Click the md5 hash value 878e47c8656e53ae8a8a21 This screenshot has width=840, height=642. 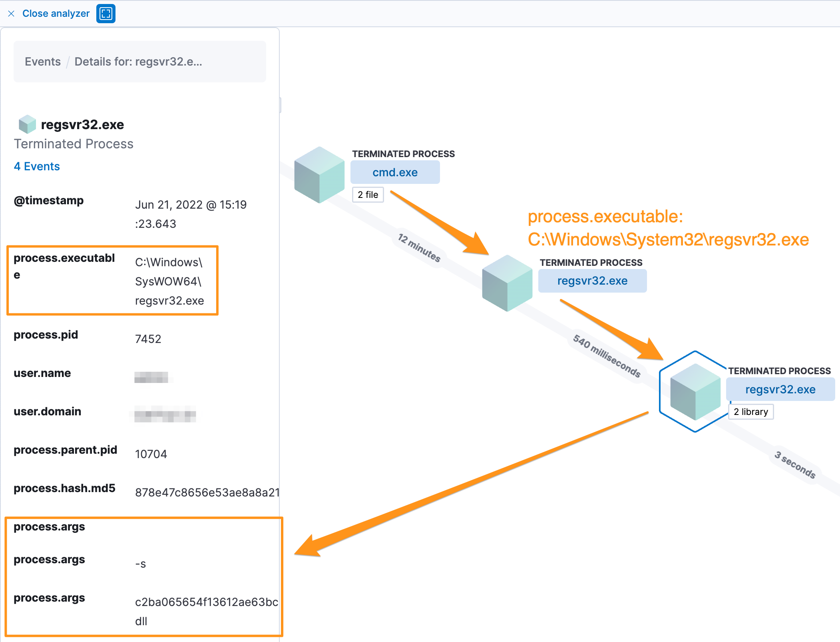(207, 492)
